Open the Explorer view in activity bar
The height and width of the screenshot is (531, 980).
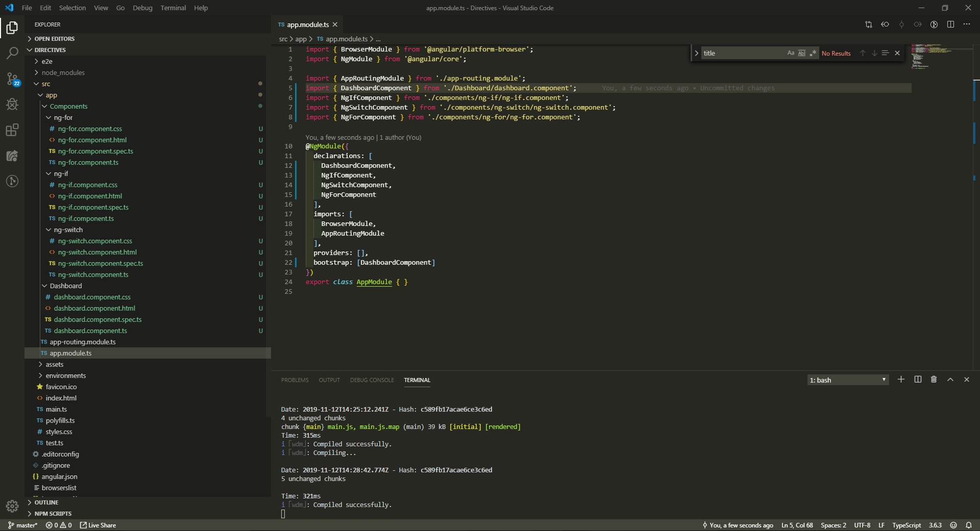point(12,28)
